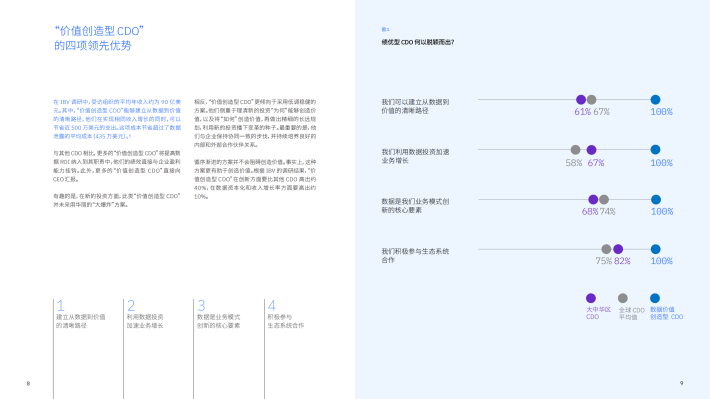The image size is (710, 399).
Task: Click the chart label 我们积极参与生态系统合作
Action: [415, 255]
